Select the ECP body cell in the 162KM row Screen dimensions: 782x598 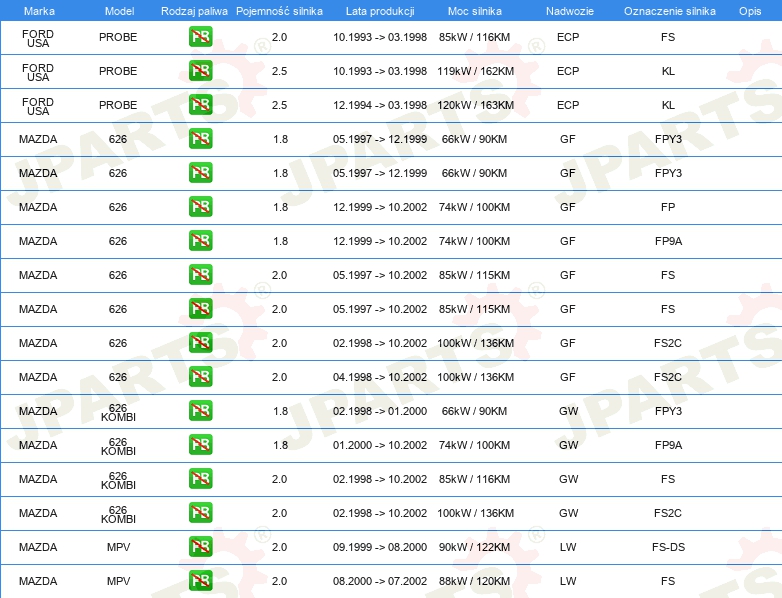pos(568,71)
